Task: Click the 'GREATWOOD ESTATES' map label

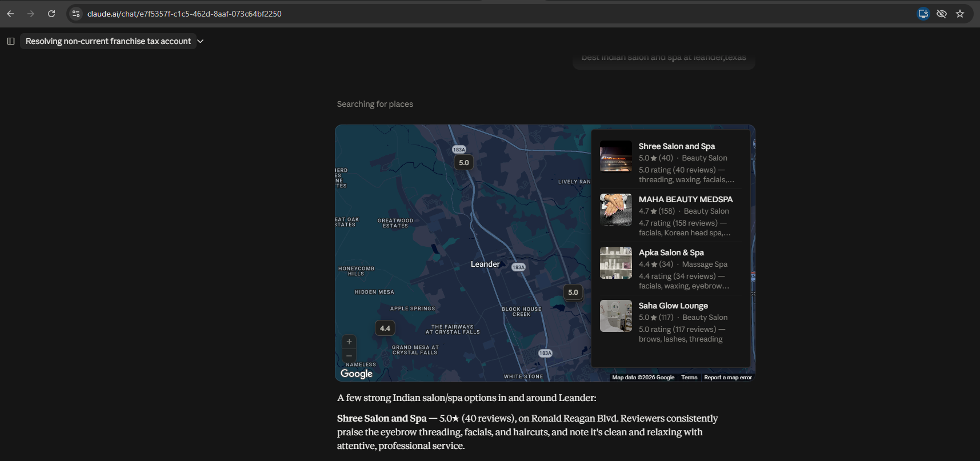Action: click(x=395, y=223)
